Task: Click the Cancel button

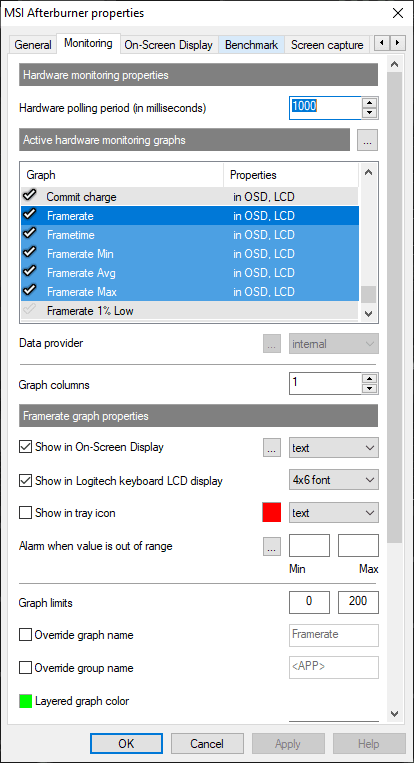Action: 207,744
